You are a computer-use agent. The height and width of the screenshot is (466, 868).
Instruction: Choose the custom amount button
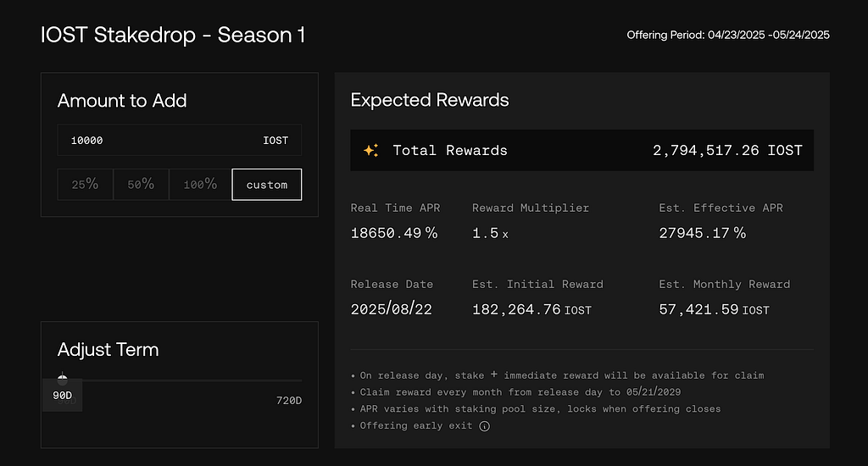click(x=267, y=185)
